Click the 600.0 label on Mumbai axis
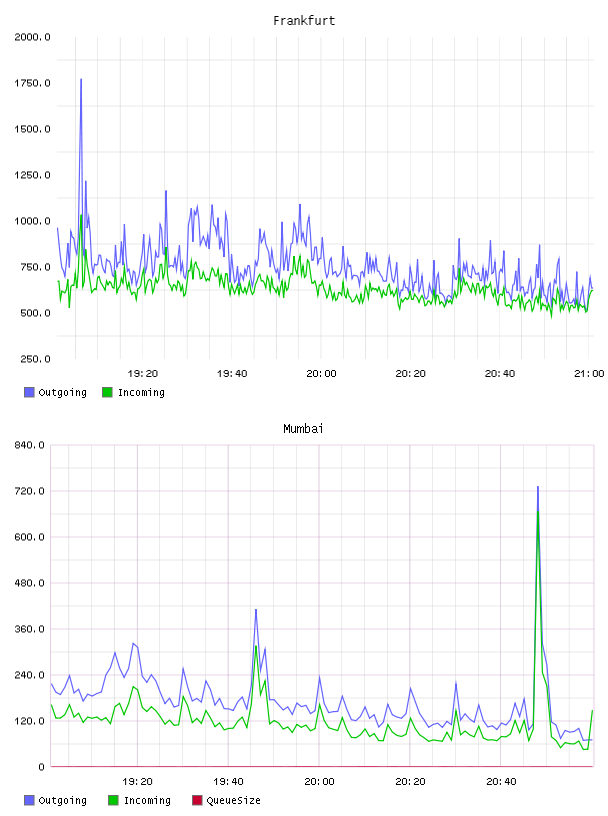Viewport: 608px width, 816px height. point(30,537)
